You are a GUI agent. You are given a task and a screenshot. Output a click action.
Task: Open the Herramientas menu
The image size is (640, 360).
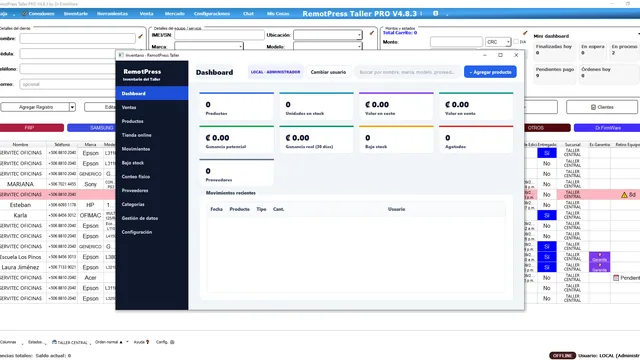click(112, 13)
